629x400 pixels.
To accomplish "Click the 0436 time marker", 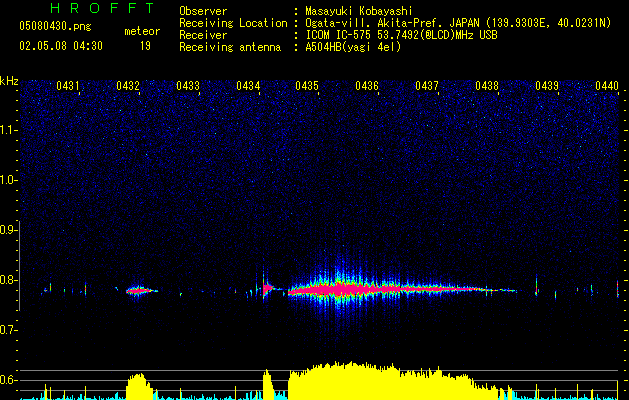I will 367,86.
